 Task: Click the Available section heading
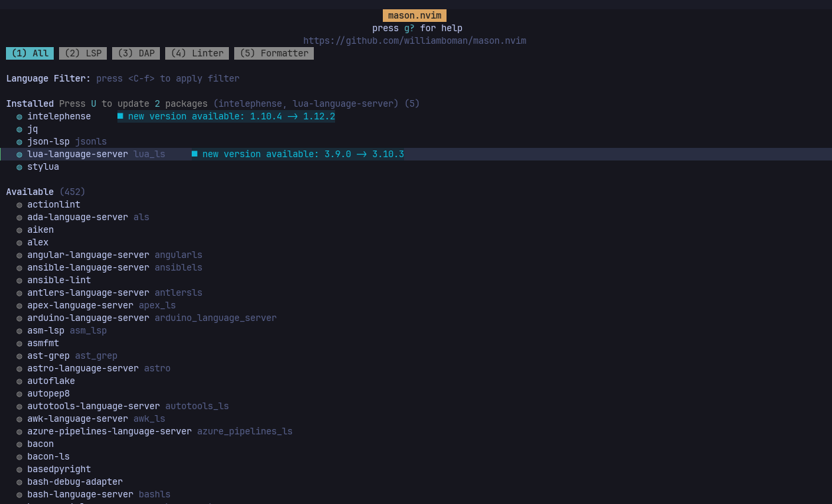tap(30, 192)
